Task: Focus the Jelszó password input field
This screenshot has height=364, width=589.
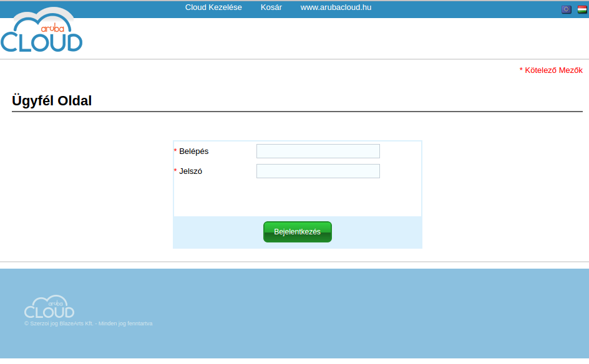Action: [x=318, y=171]
